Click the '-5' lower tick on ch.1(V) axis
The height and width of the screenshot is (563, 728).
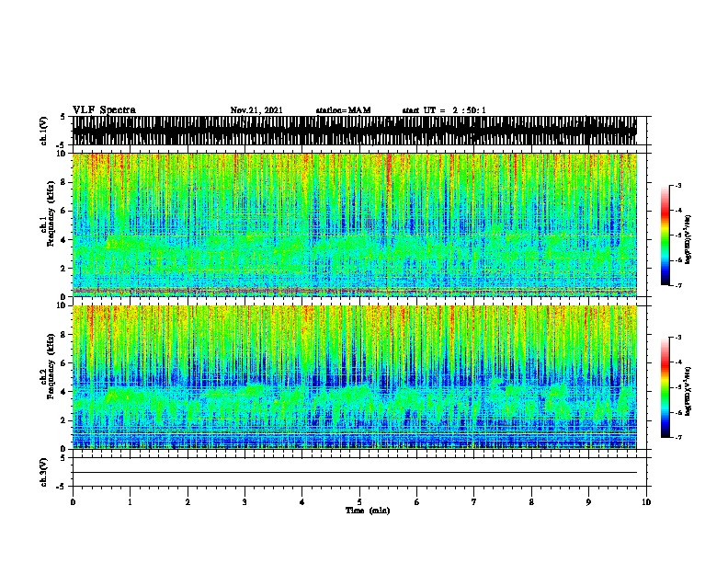62,145
